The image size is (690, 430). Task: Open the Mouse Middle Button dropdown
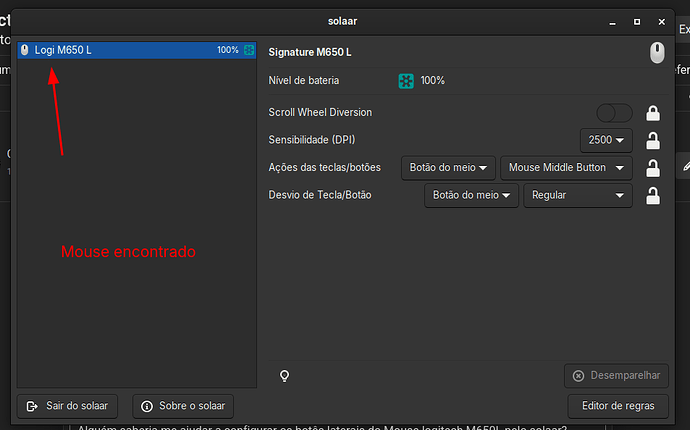tap(566, 168)
